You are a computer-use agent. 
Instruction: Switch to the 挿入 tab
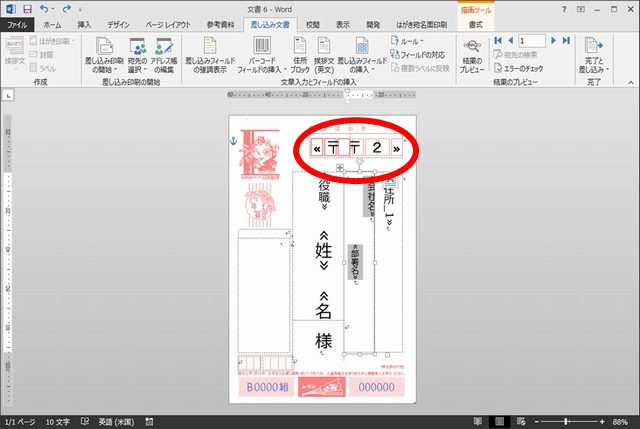(x=84, y=25)
